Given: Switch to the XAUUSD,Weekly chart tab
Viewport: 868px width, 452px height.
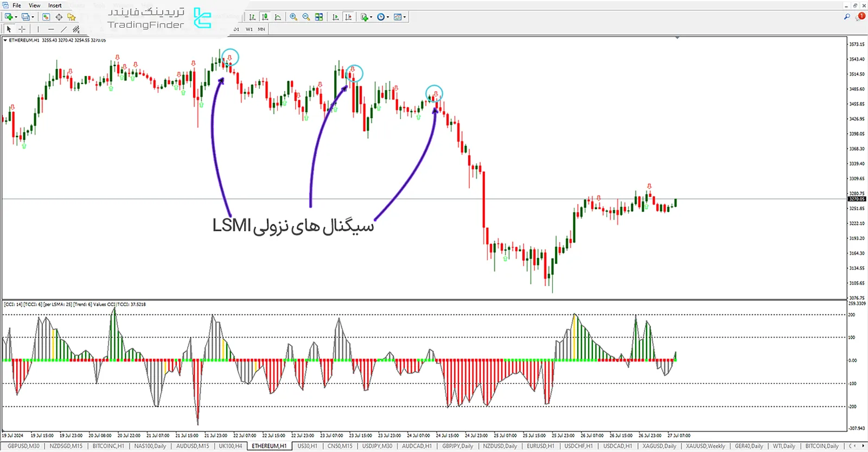Looking at the screenshot, I should pos(705,446).
